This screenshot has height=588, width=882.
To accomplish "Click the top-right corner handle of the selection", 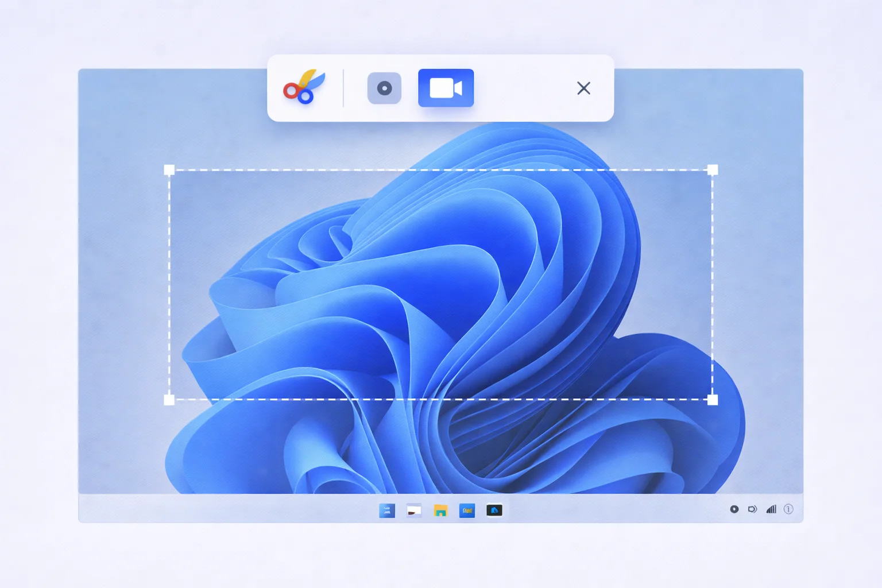I will pyautogui.click(x=713, y=169).
